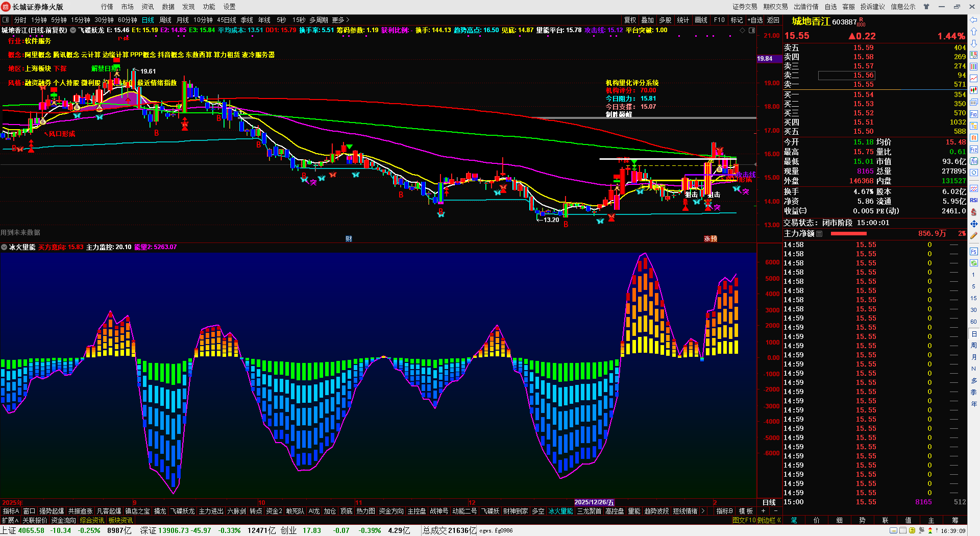Toggle the 多股 multi-stock view
This screenshot has height=536, width=980.
click(x=665, y=20)
